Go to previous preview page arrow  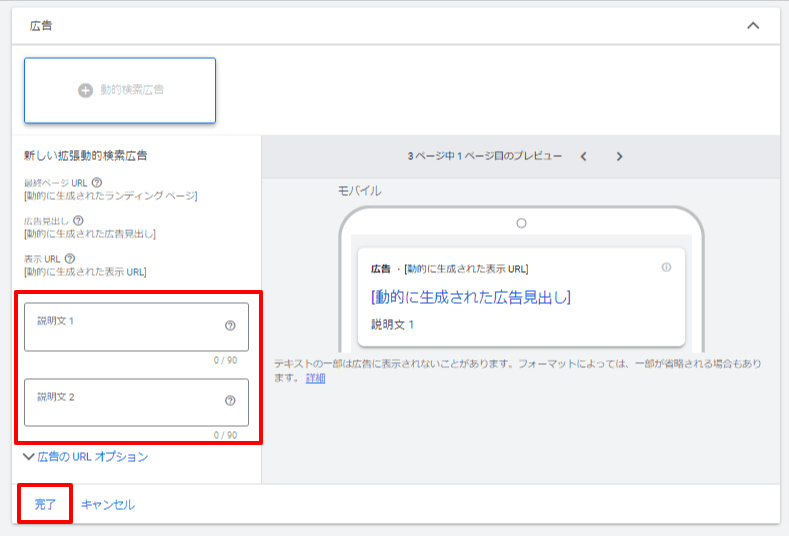[584, 157]
